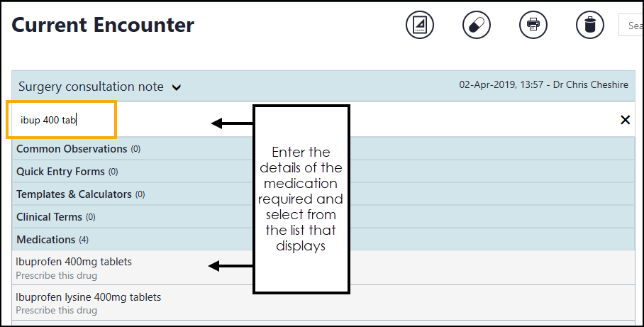Click Prescribe this drug under Ibuprofen 400mg tablets
Screen dimensions: 644x327
[57, 275]
